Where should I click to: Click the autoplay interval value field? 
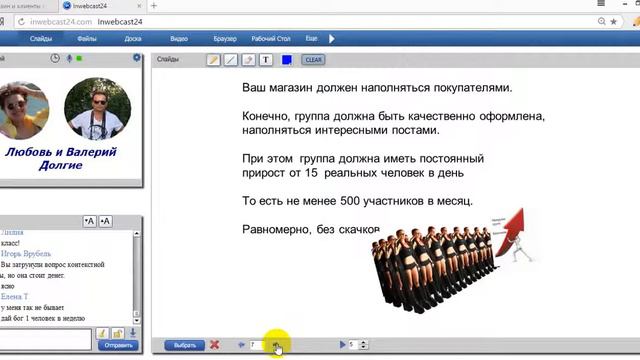353,345
